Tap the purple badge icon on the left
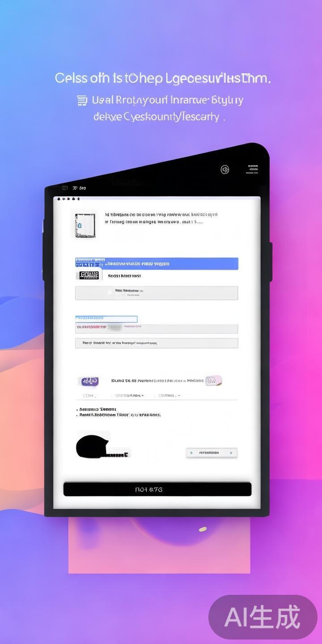This screenshot has width=322, height=644. [x=89, y=381]
